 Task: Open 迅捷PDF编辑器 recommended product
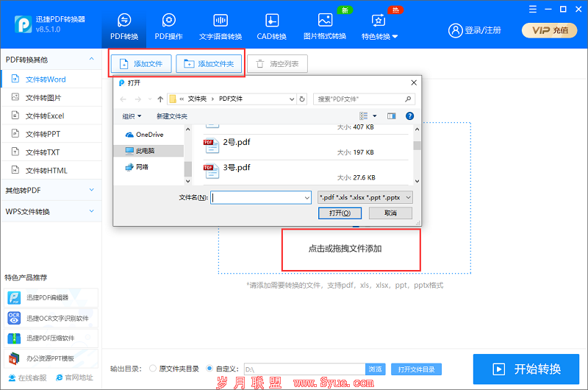pos(51,298)
